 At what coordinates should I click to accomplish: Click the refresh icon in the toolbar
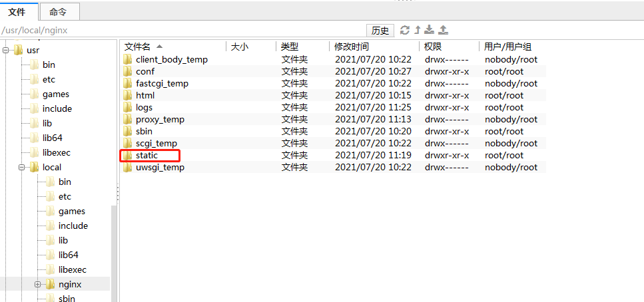405,30
